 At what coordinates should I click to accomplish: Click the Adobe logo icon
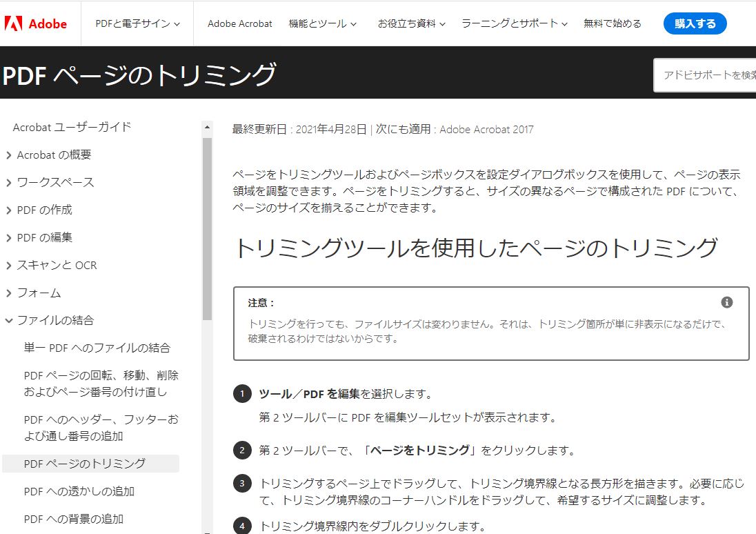point(14,22)
